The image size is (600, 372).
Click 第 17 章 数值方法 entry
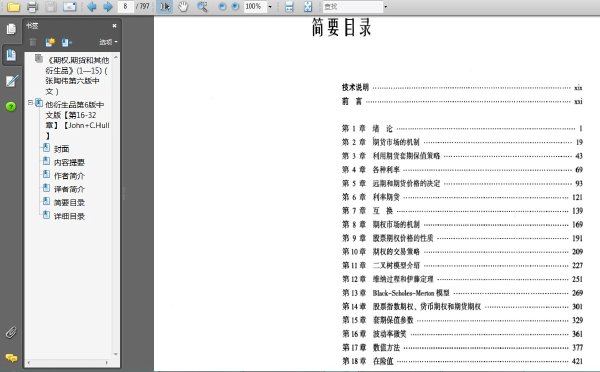[462, 348]
